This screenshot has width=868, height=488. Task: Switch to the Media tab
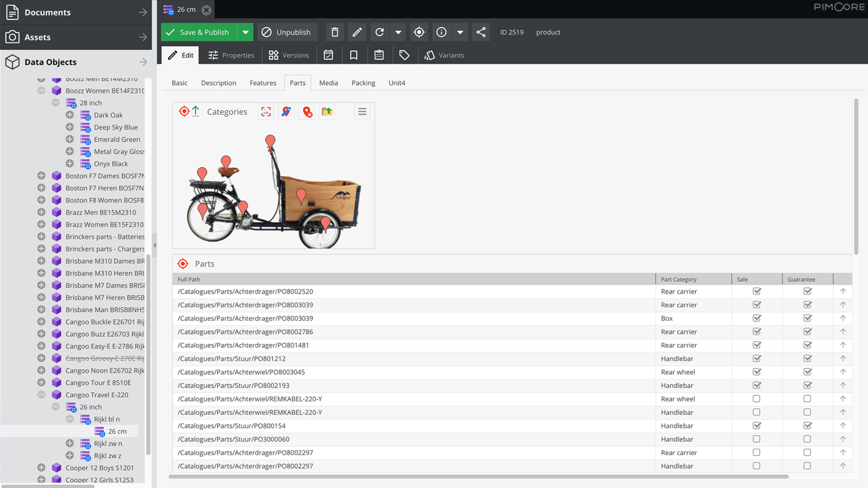tap(328, 83)
